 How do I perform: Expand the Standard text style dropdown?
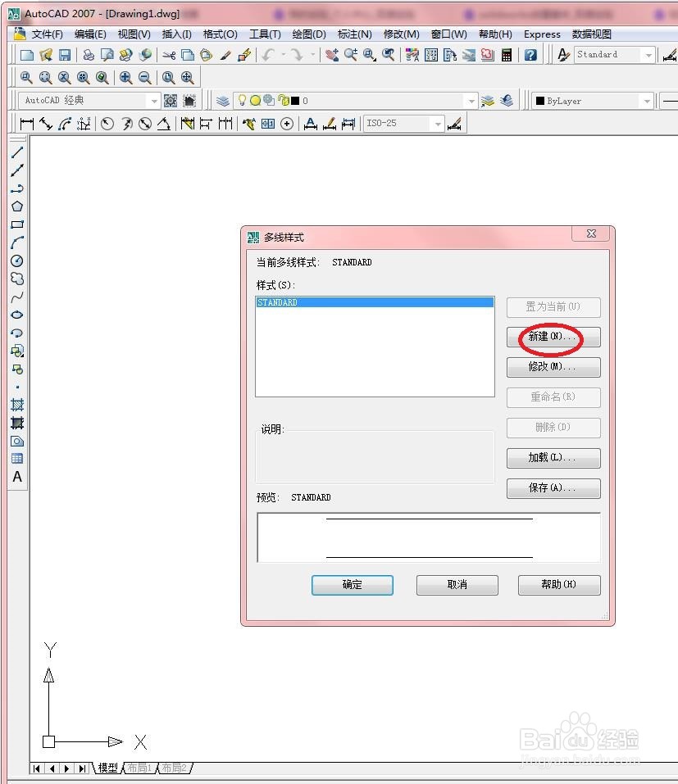(648, 55)
